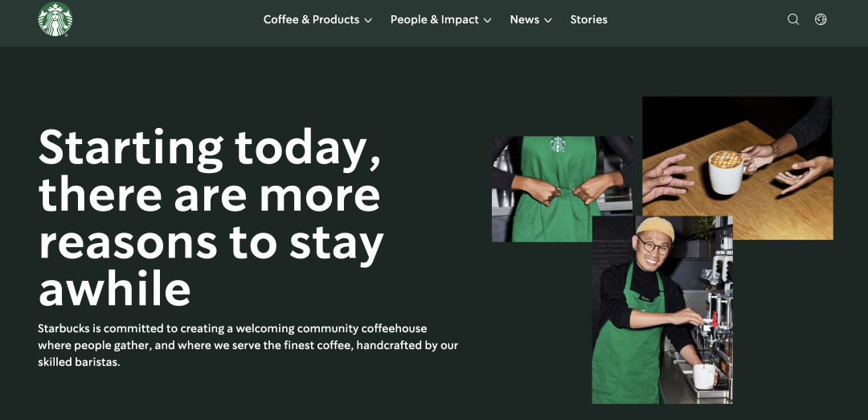Open the globe region selector icon
This screenshot has height=420, width=868.
821,19
